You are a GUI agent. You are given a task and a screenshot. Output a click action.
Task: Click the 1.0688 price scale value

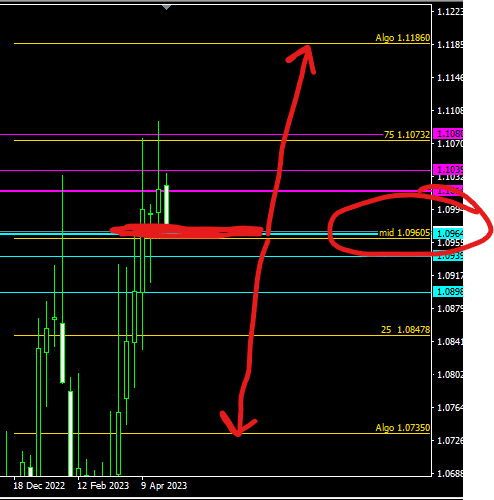pyautogui.click(x=450, y=473)
